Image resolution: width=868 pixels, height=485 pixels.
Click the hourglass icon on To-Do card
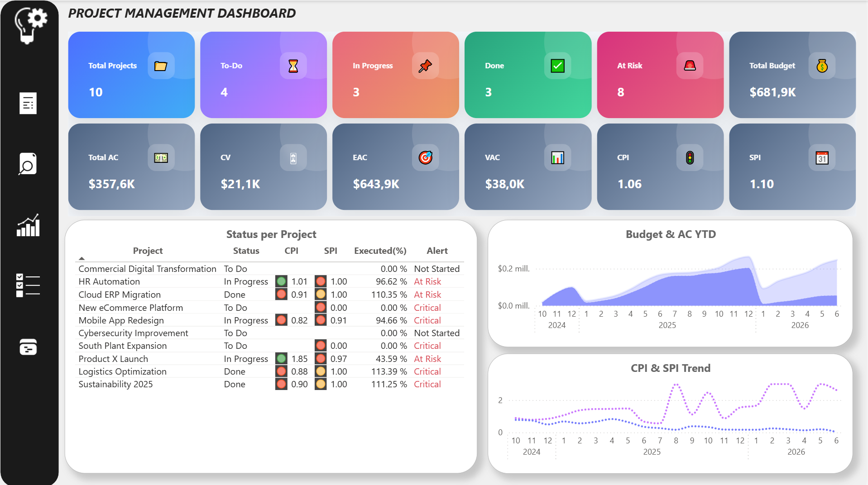(x=293, y=66)
